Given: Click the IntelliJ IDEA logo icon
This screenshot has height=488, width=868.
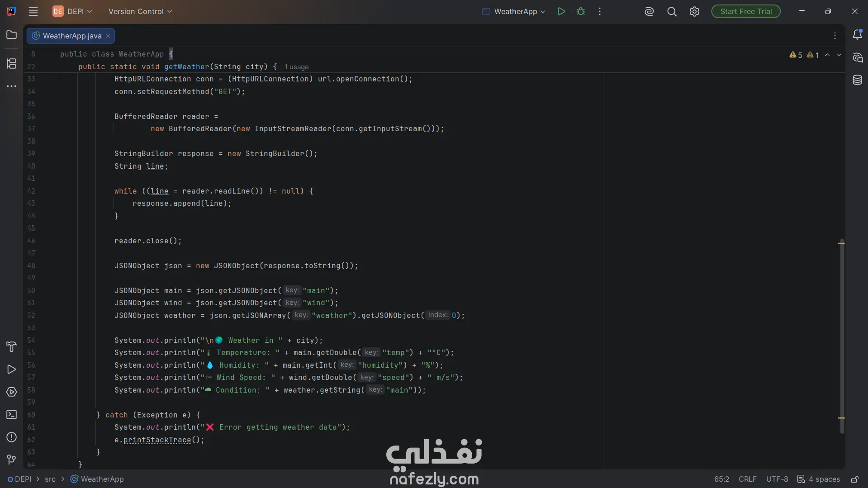Looking at the screenshot, I should point(11,11).
